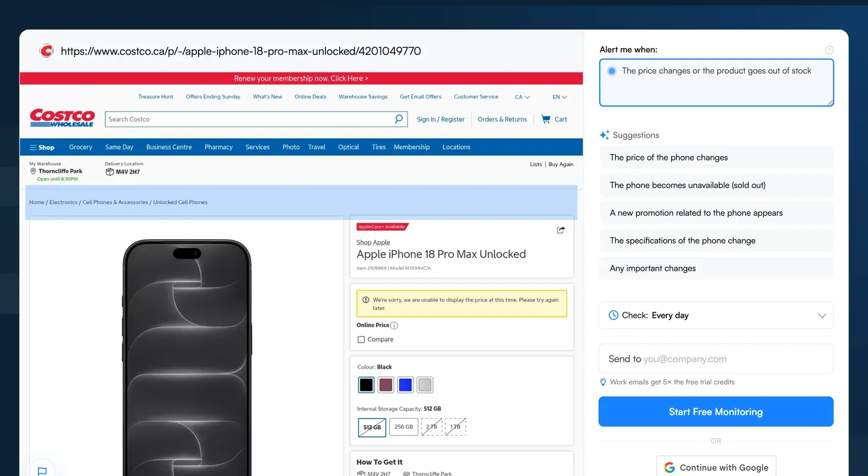Go to the Membership nav item
Viewport: 868px width, 476px height.
pos(412,147)
